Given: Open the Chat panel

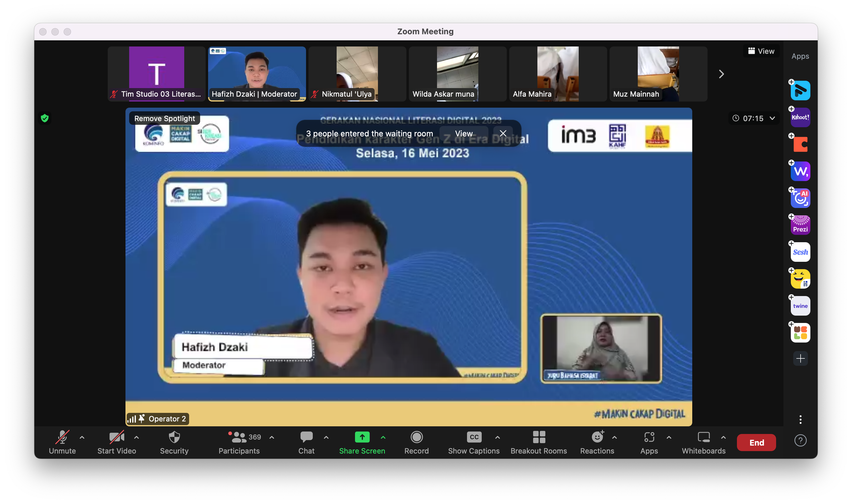Looking at the screenshot, I should click(x=306, y=443).
